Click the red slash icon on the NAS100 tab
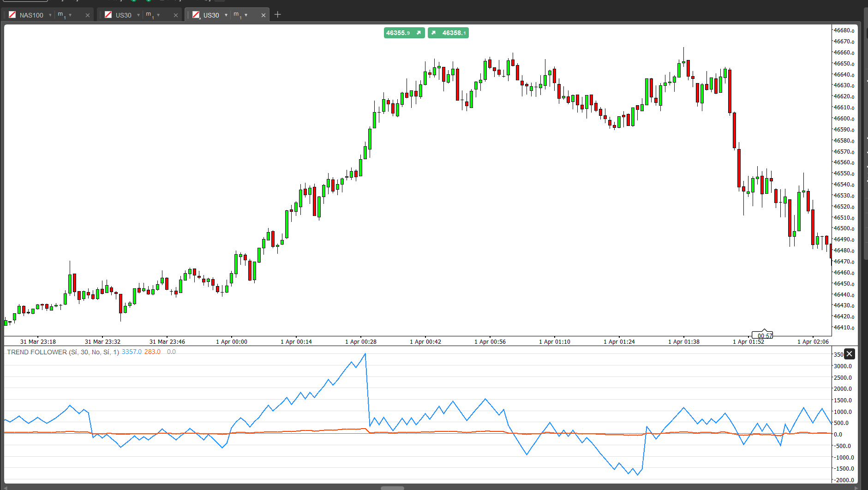This screenshot has width=868, height=490. [x=12, y=15]
